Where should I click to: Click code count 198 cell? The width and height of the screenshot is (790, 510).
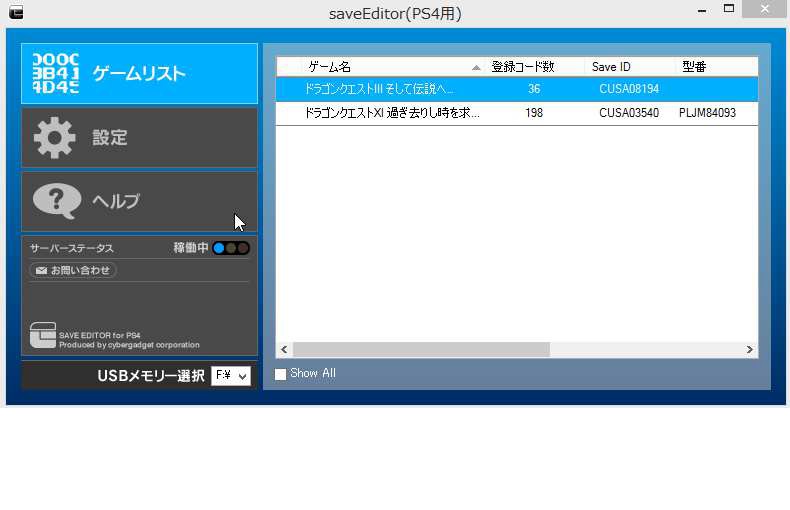pyautogui.click(x=534, y=113)
